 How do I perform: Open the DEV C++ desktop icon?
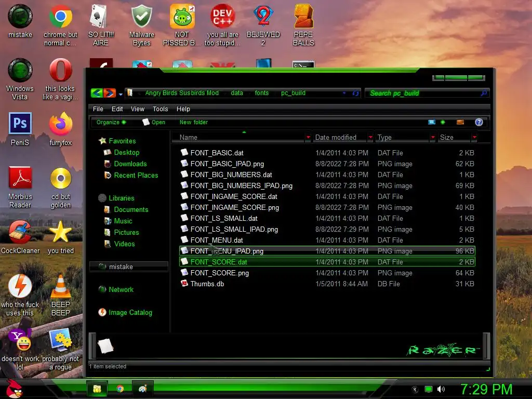pos(222,25)
